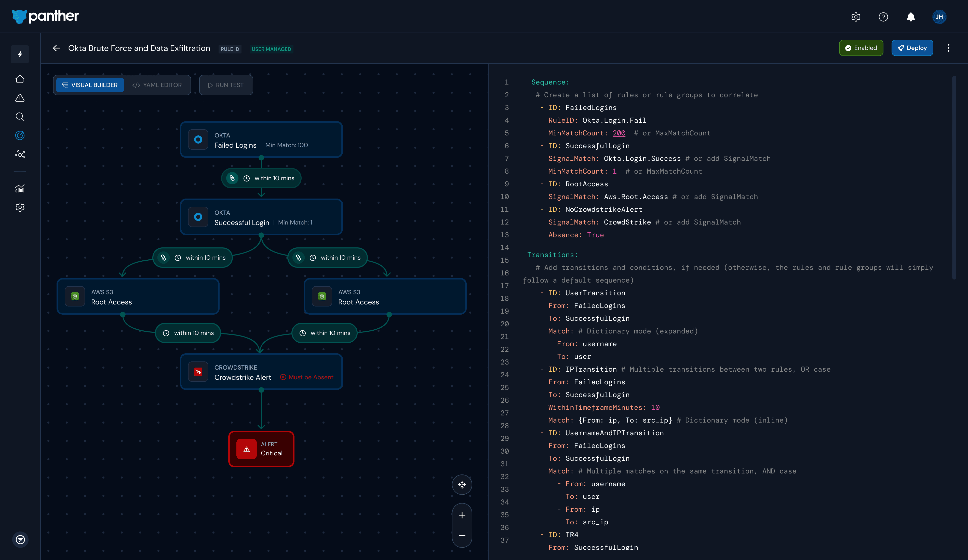Show notifications with the bell icon
The width and height of the screenshot is (968, 560).
[x=911, y=17]
